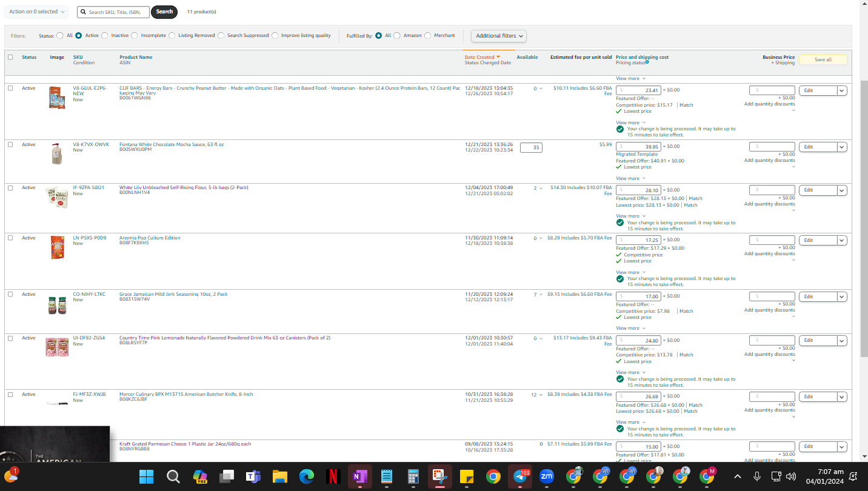Expand available quantity chevron for Mercer Butcher Knife
The width and height of the screenshot is (868, 491).
[x=541, y=395]
